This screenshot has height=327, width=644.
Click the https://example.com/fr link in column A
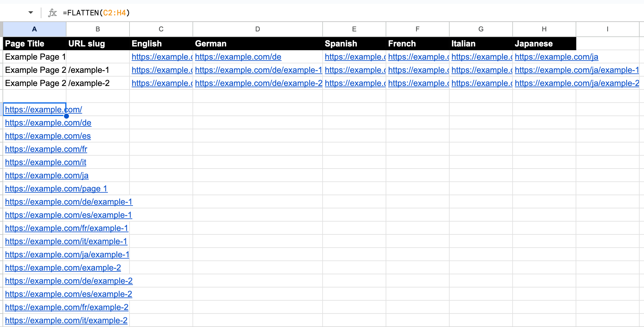click(46, 149)
